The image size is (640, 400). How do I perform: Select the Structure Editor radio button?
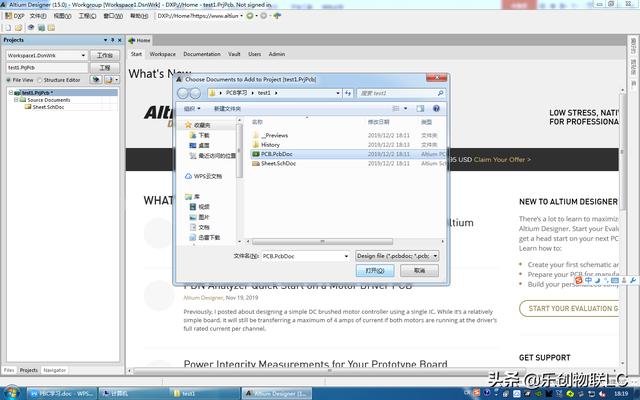(40, 80)
